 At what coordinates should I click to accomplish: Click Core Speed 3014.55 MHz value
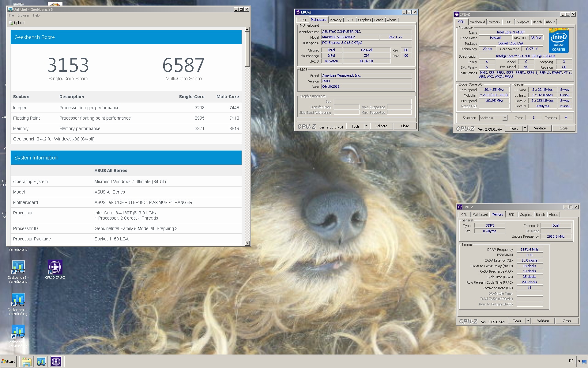(494, 90)
